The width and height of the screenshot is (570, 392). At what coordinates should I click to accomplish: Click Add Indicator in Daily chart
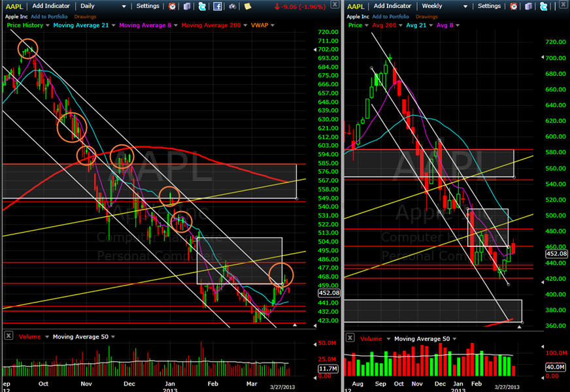pos(51,6)
